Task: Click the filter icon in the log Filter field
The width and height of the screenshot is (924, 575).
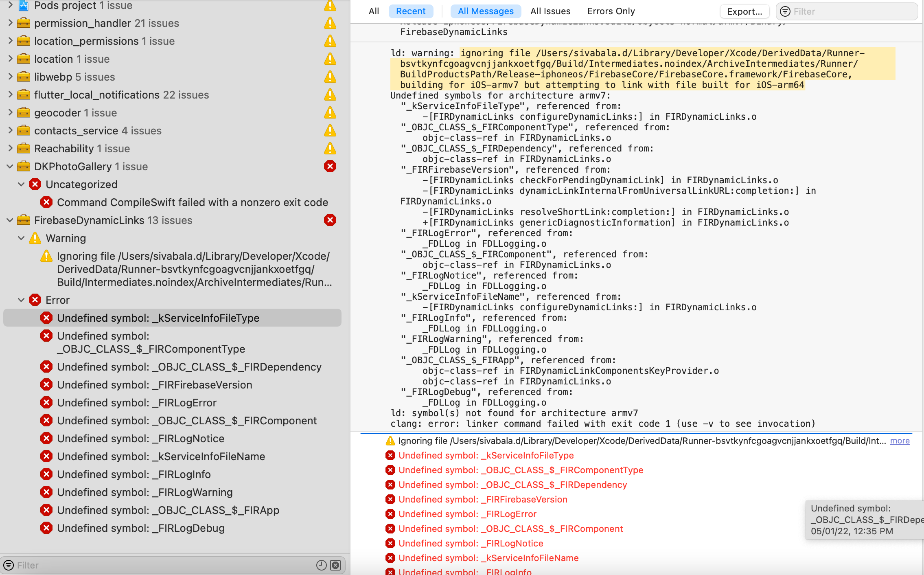Action: pos(785,11)
